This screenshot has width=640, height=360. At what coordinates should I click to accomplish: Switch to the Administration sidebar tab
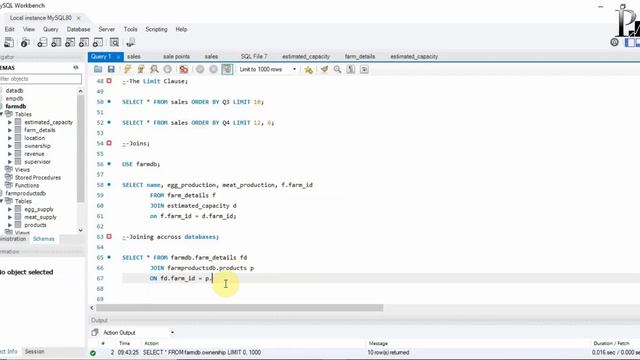(x=13, y=239)
